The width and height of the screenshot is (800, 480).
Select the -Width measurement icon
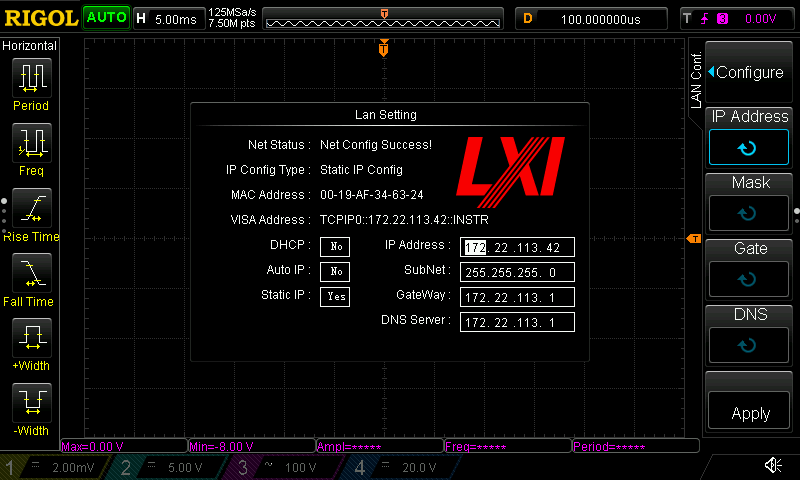32,402
